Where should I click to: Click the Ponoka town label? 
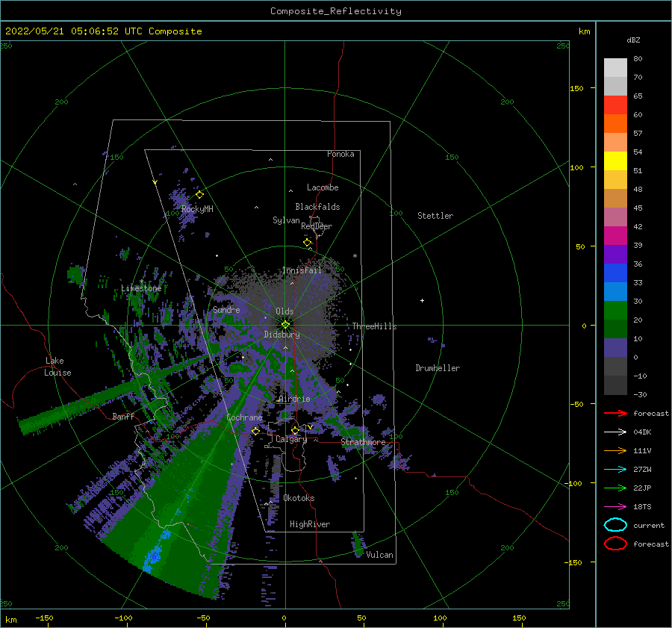pyautogui.click(x=340, y=154)
